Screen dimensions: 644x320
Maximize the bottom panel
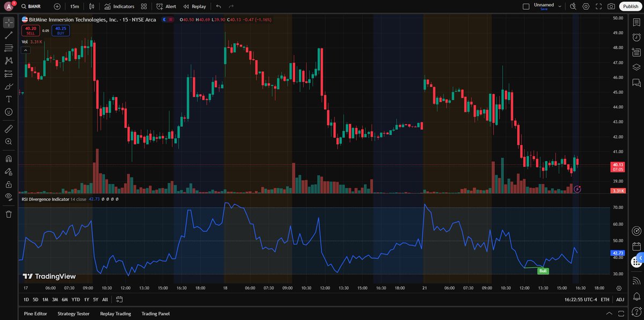[621, 314]
